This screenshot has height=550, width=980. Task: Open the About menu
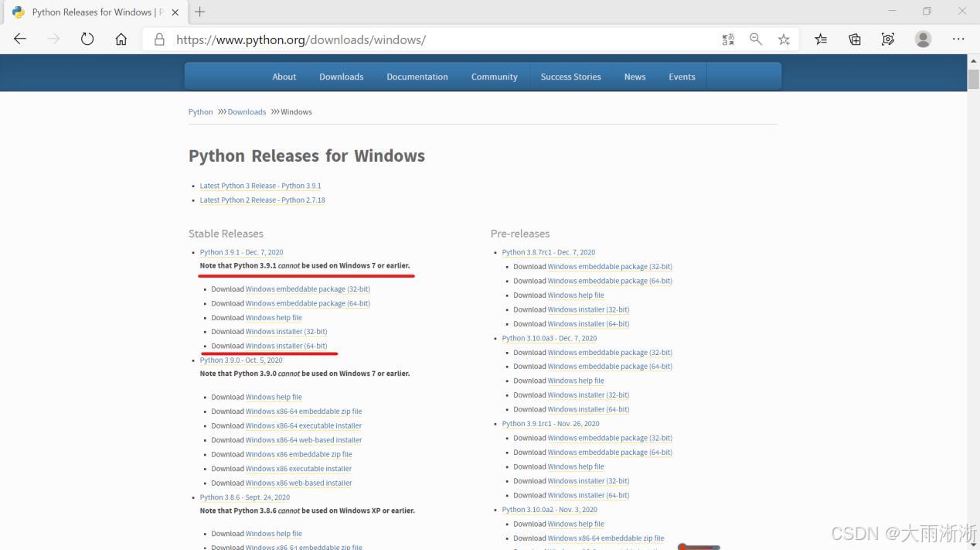point(284,77)
